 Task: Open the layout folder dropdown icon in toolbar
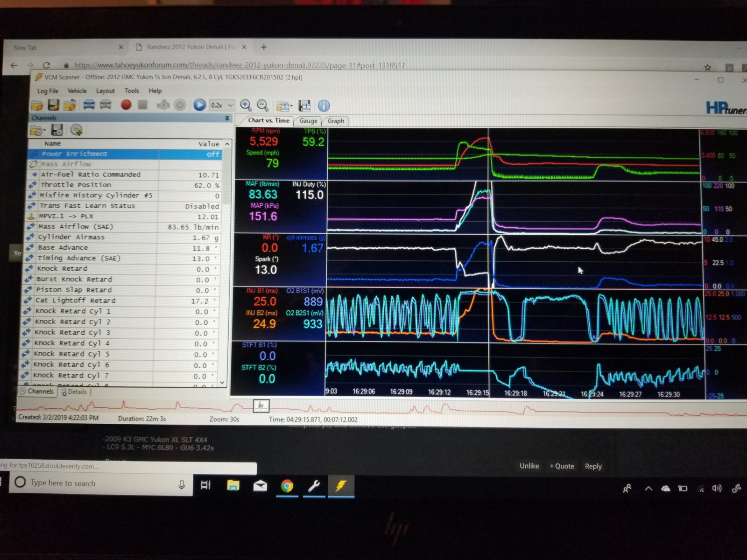click(283, 106)
